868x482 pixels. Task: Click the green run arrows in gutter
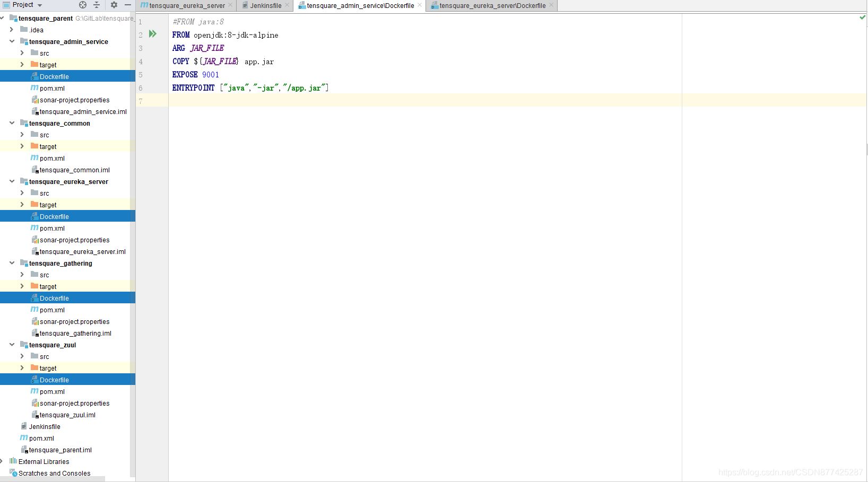pyautogui.click(x=153, y=34)
